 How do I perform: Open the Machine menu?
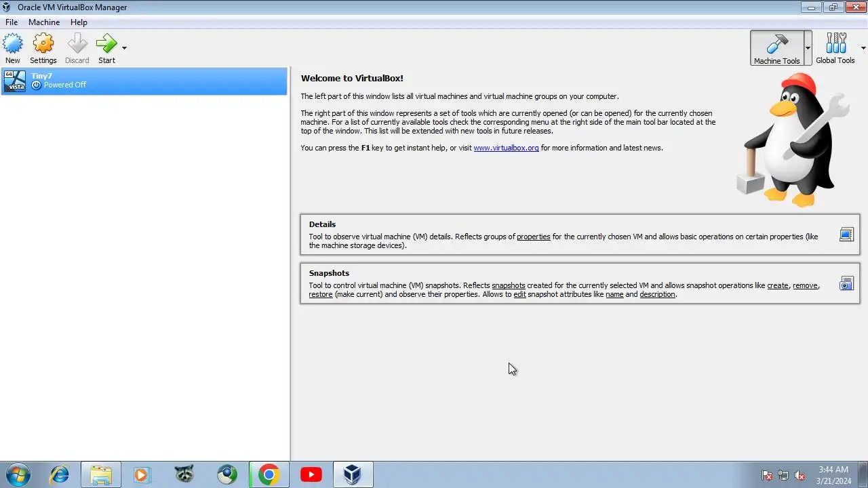[x=44, y=22]
